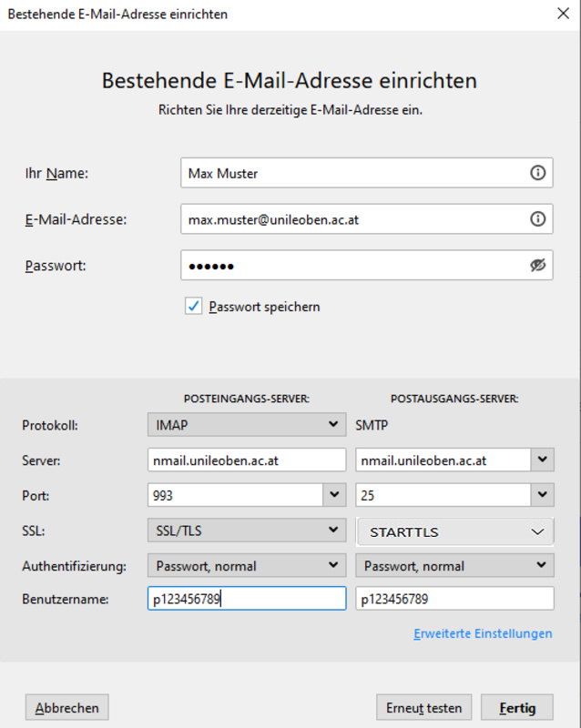Open the outgoing port 25 dropdown
The width and height of the screenshot is (581, 728).
(x=544, y=495)
